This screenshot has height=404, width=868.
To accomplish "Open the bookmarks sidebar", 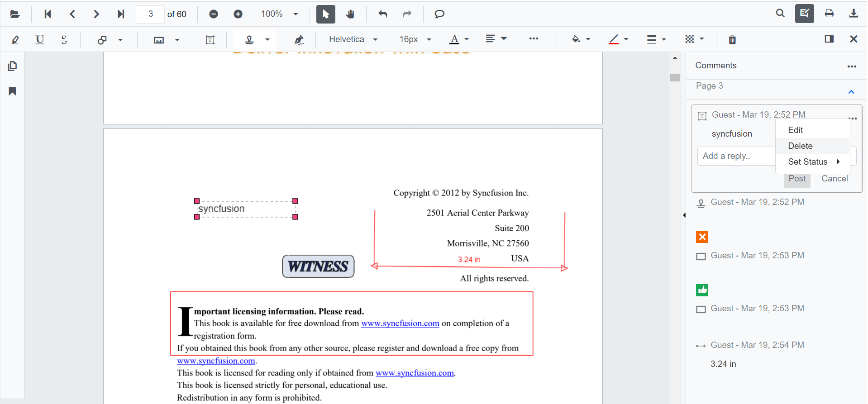I will coord(13,91).
